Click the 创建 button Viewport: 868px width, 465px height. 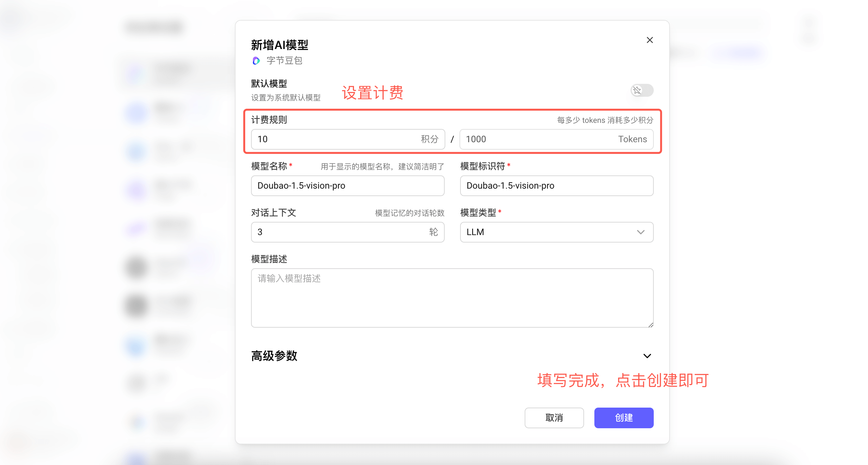pos(623,418)
